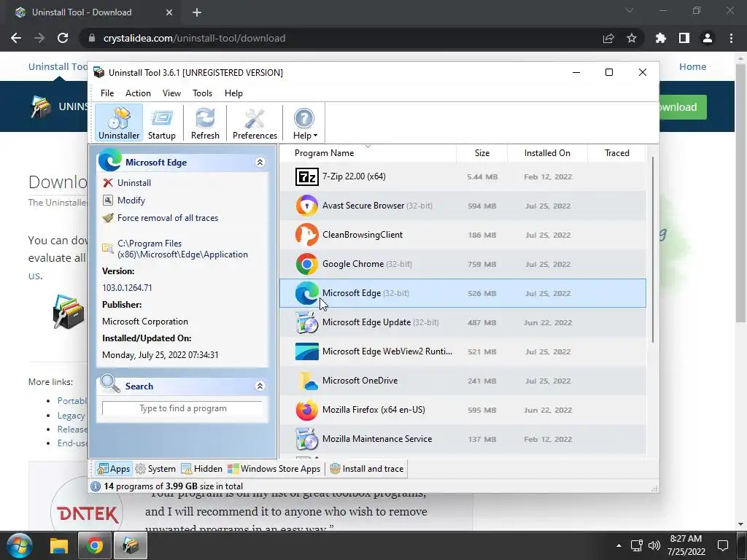Click the program list vertical scrollbar
747x560 pixels.
click(x=652, y=249)
